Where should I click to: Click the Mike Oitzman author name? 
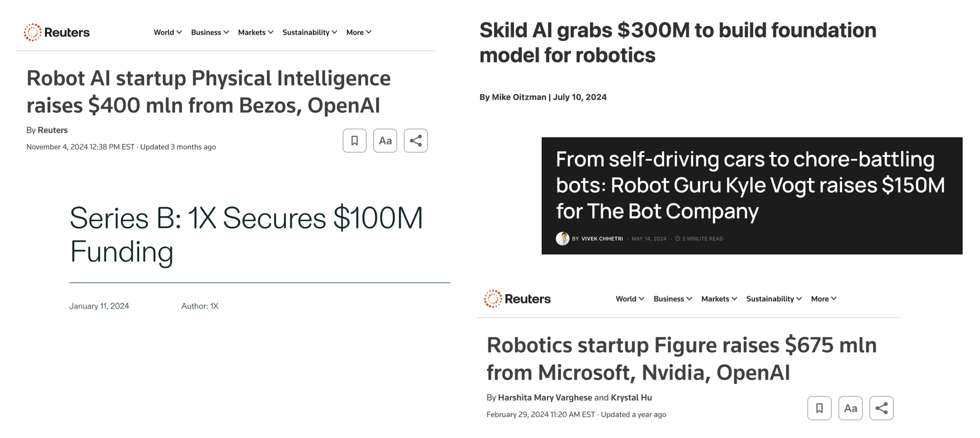tap(519, 97)
